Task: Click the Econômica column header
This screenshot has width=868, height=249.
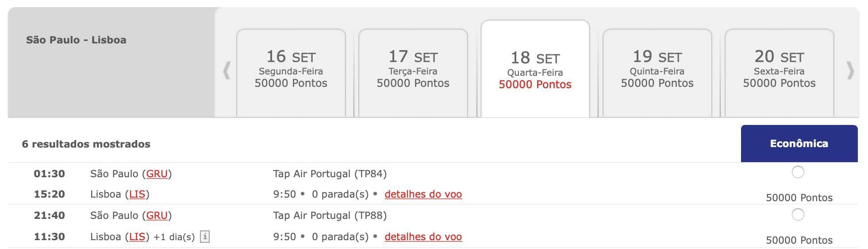Action: [799, 144]
